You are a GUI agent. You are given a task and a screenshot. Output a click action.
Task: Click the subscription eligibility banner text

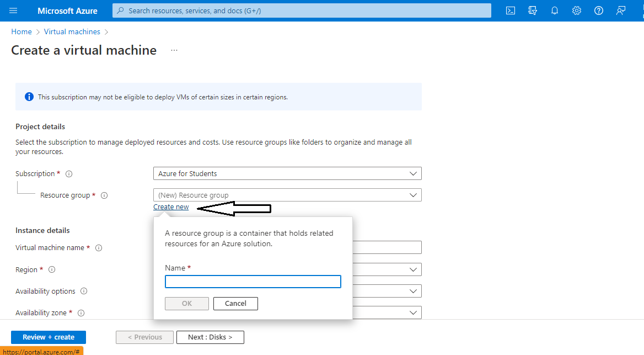pos(163,97)
